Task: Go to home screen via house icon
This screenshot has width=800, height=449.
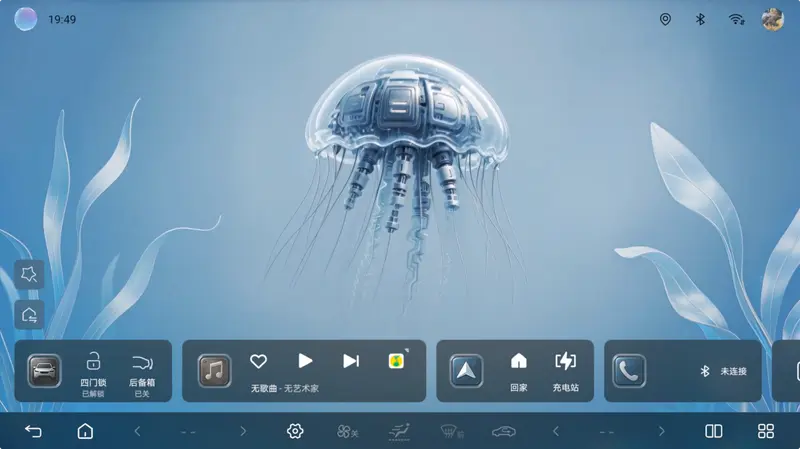Action: (86, 431)
